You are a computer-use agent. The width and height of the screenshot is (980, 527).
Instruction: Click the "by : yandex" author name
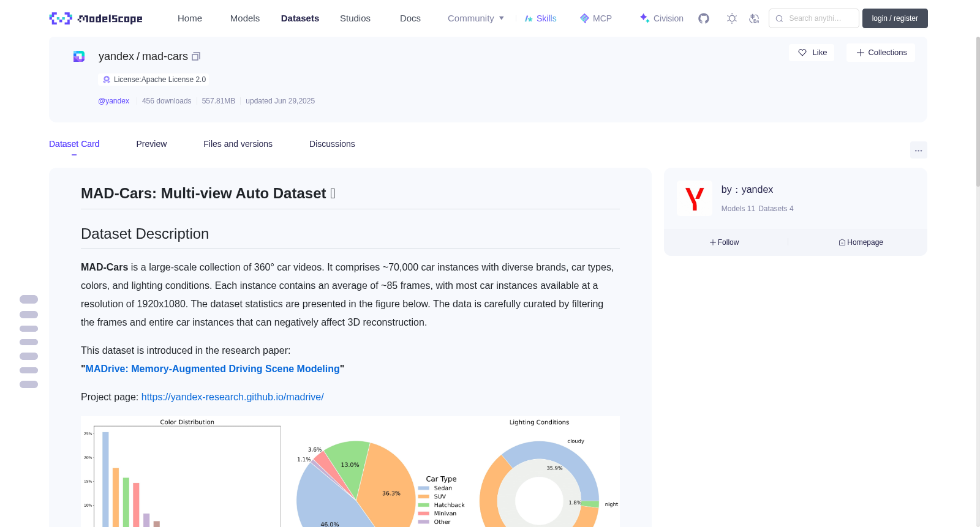[747, 190]
